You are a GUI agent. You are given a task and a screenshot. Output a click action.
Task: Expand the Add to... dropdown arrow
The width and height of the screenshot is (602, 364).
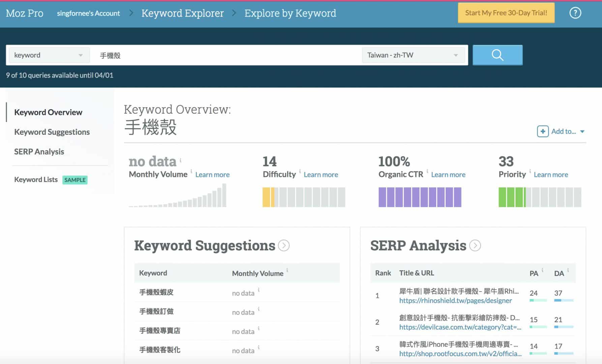(582, 132)
